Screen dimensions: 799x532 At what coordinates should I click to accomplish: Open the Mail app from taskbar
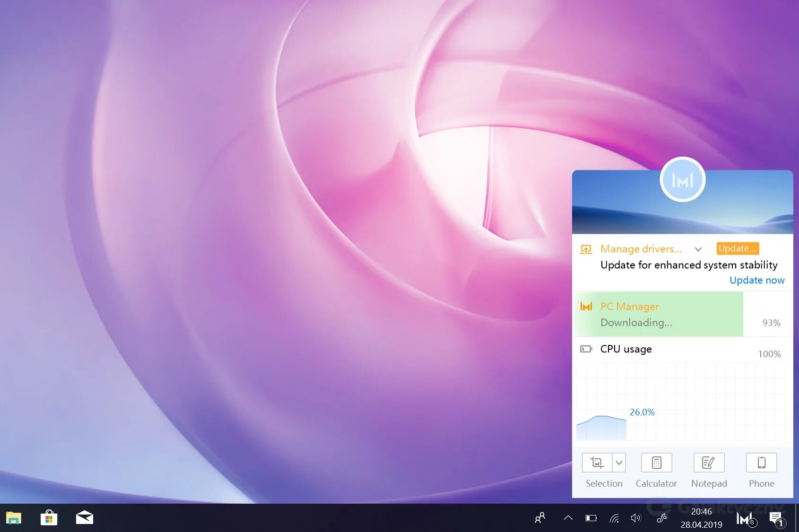pyautogui.click(x=85, y=518)
